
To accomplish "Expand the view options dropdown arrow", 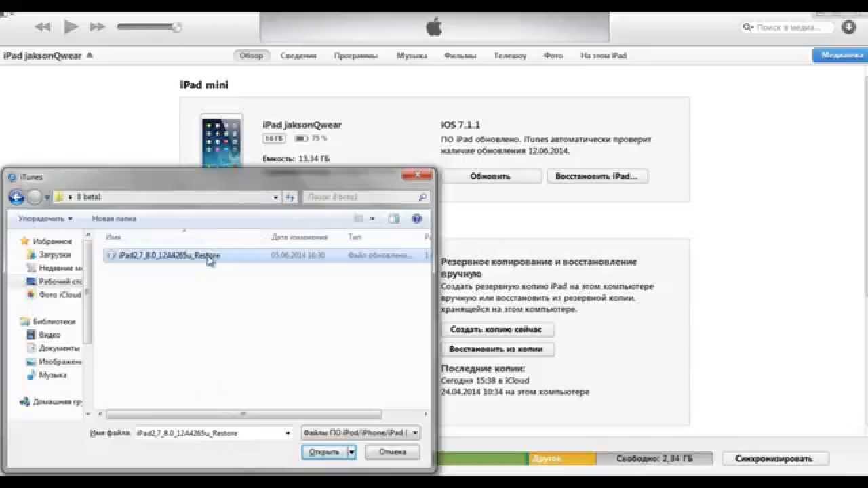I will click(373, 219).
